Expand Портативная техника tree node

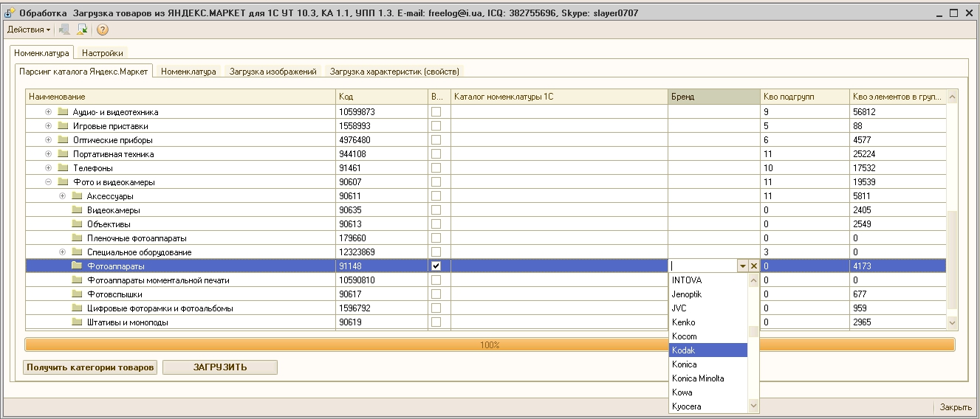pos(48,154)
